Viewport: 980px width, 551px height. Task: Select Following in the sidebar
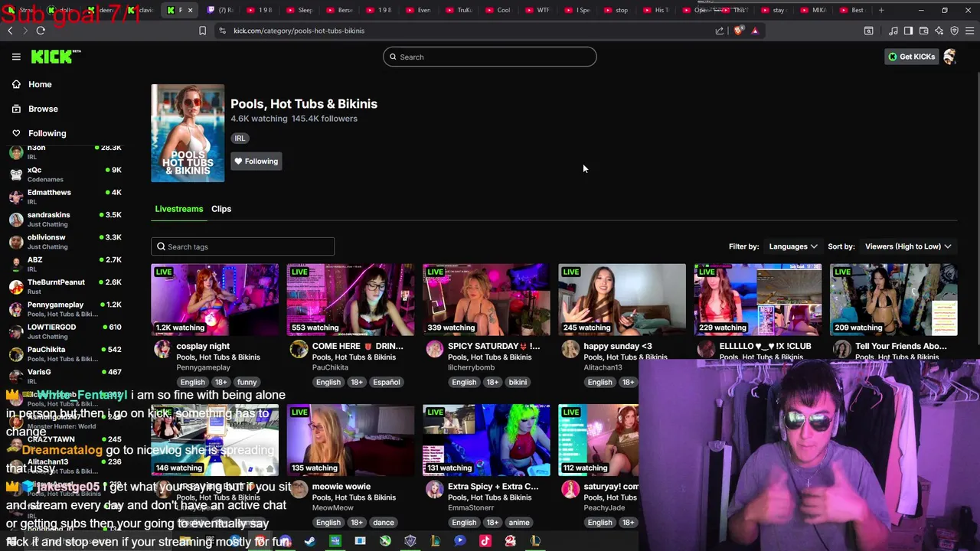(47, 133)
